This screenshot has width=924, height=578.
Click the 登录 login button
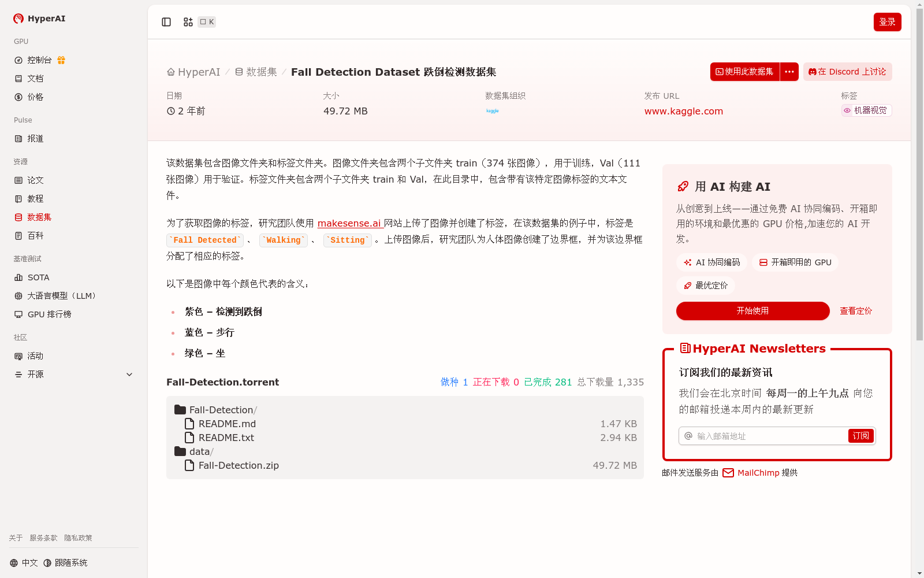(887, 22)
